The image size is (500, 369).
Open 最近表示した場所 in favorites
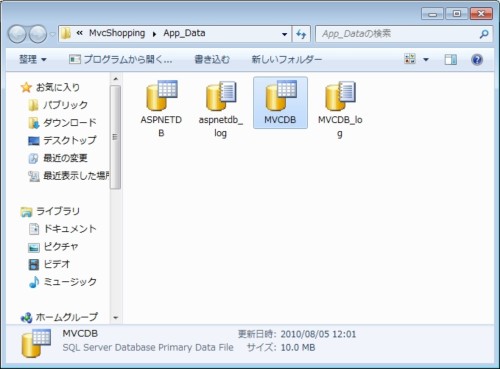[68, 176]
